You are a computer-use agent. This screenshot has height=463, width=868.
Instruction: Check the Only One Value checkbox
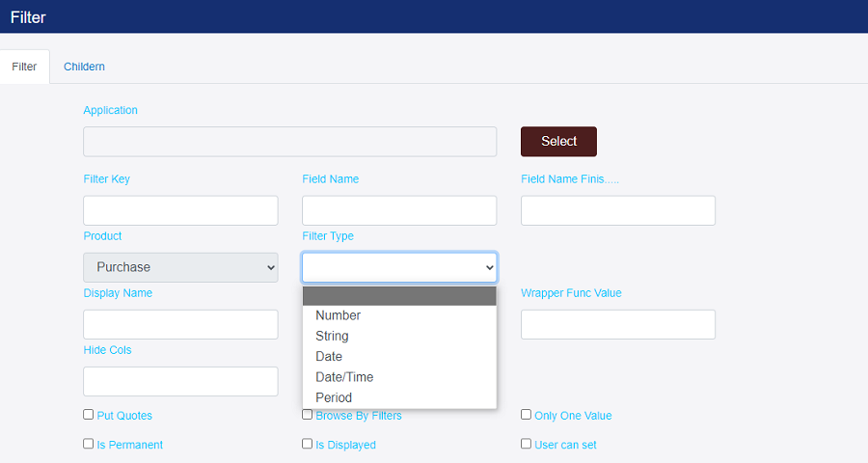pyautogui.click(x=526, y=414)
